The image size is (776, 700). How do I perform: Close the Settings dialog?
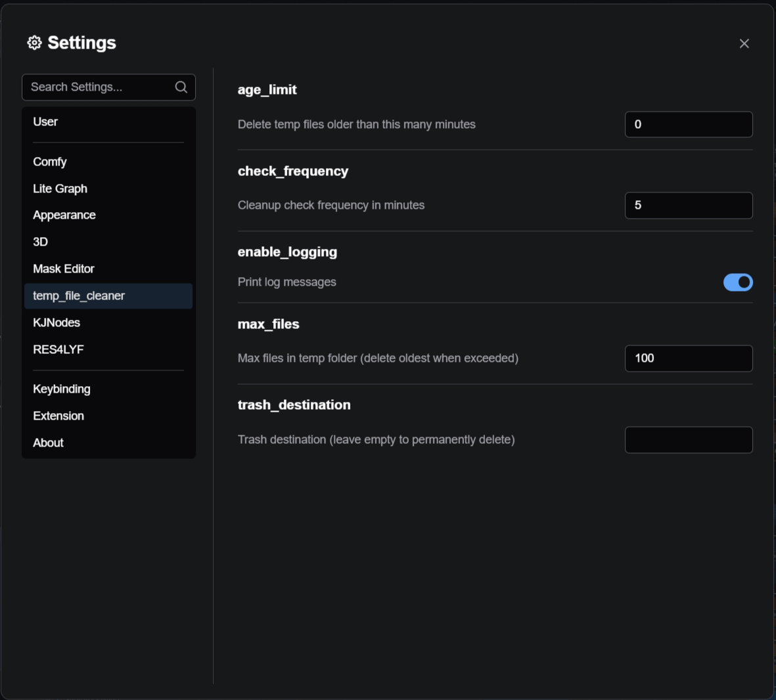pyautogui.click(x=744, y=43)
